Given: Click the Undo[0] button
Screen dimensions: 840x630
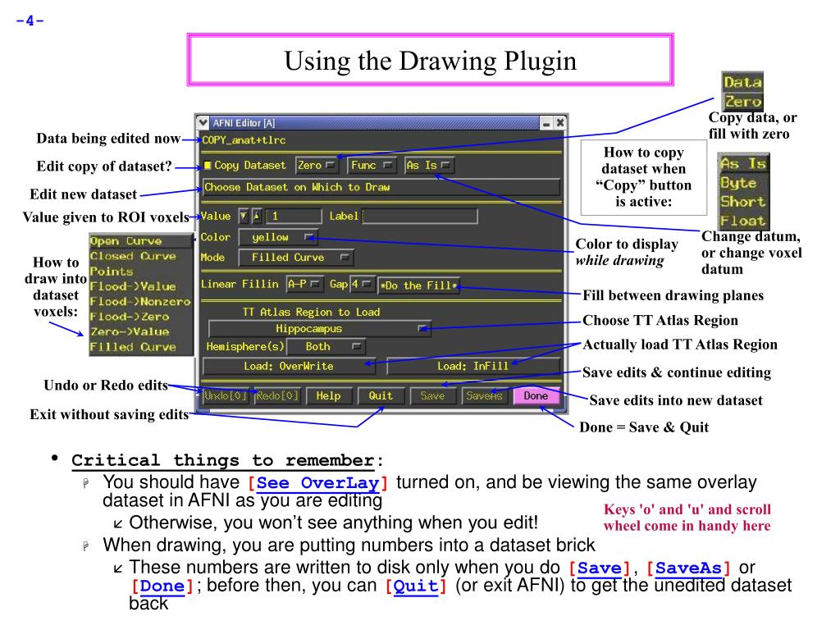Looking at the screenshot, I should click(x=226, y=396).
